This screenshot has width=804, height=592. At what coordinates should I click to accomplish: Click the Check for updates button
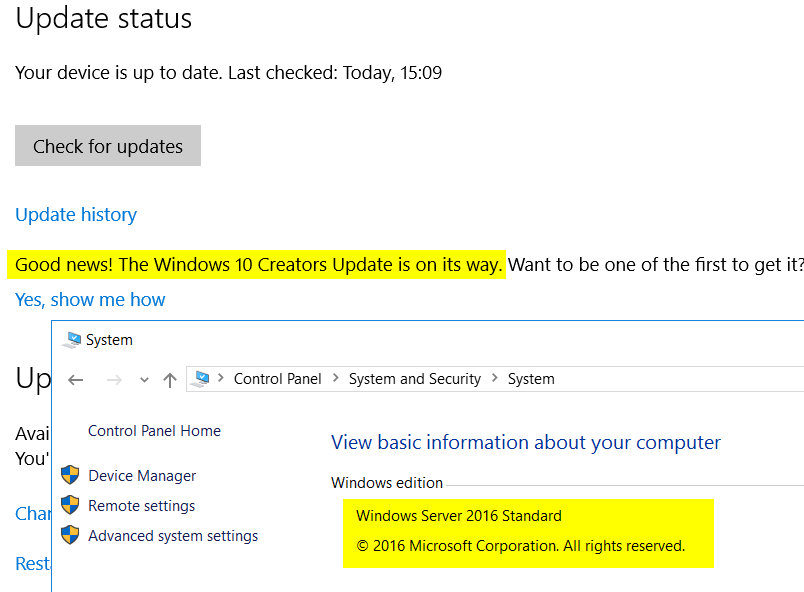click(108, 146)
